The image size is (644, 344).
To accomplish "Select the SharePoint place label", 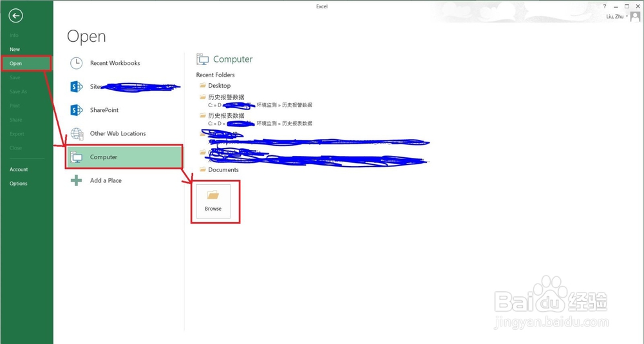I will tap(104, 110).
